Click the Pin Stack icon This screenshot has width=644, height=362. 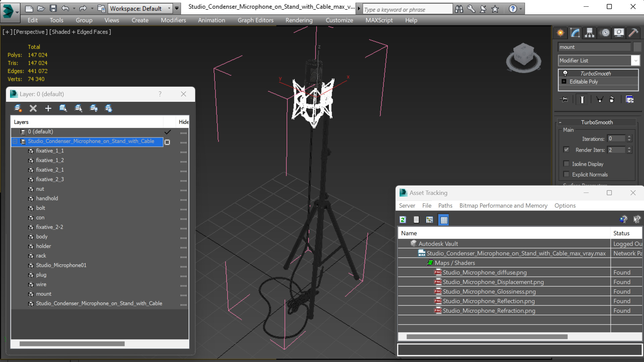[x=564, y=99]
